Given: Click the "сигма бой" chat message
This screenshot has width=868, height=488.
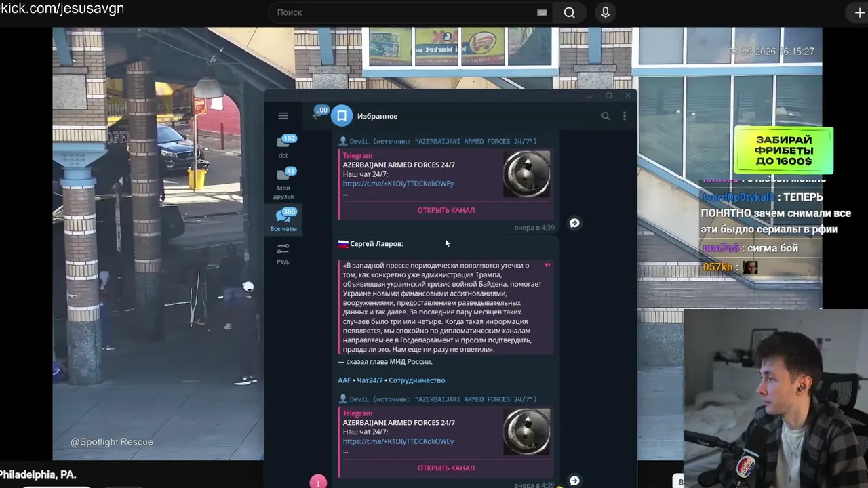Looking at the screenshot, I should 772,248.
